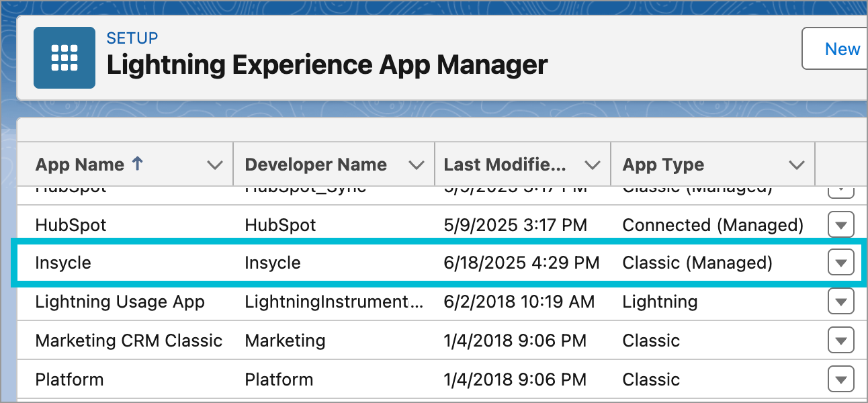Click the New button
868x403 pixels.
844,48
